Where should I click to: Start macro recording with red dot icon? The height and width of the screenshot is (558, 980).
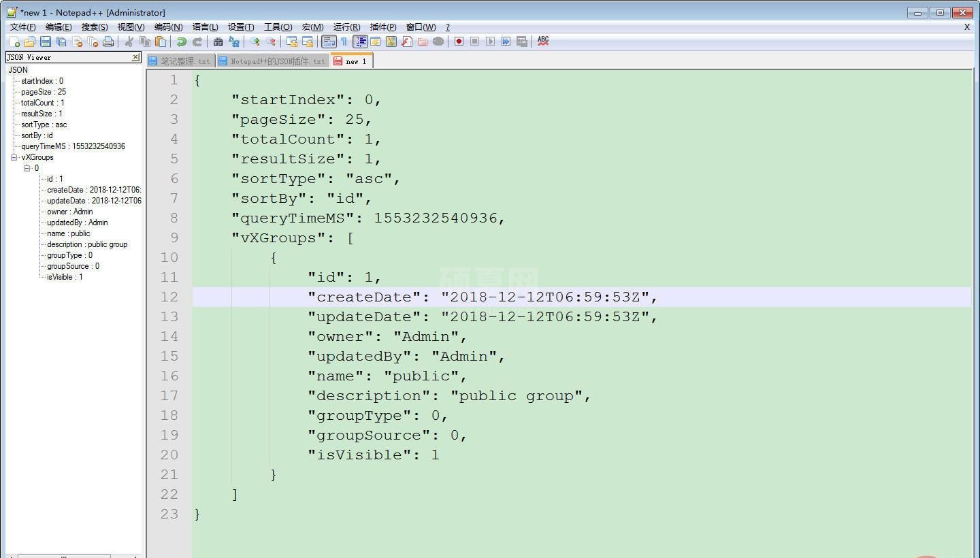point(459,42)
